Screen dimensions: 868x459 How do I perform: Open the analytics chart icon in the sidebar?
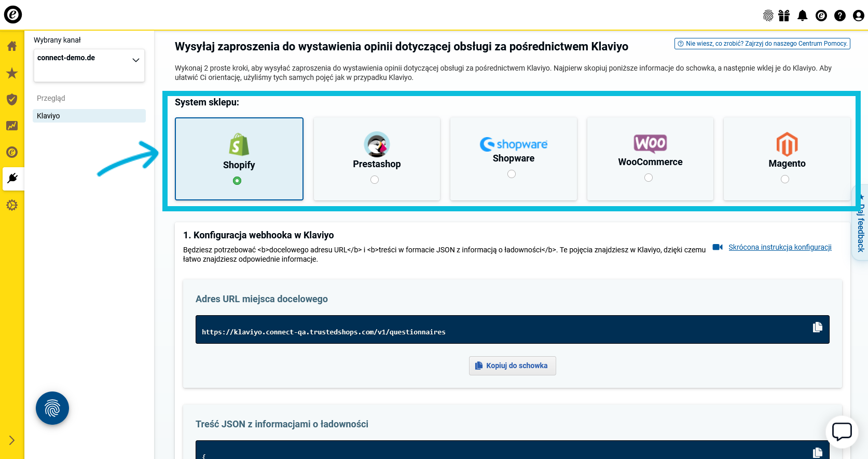click(12, 126)
